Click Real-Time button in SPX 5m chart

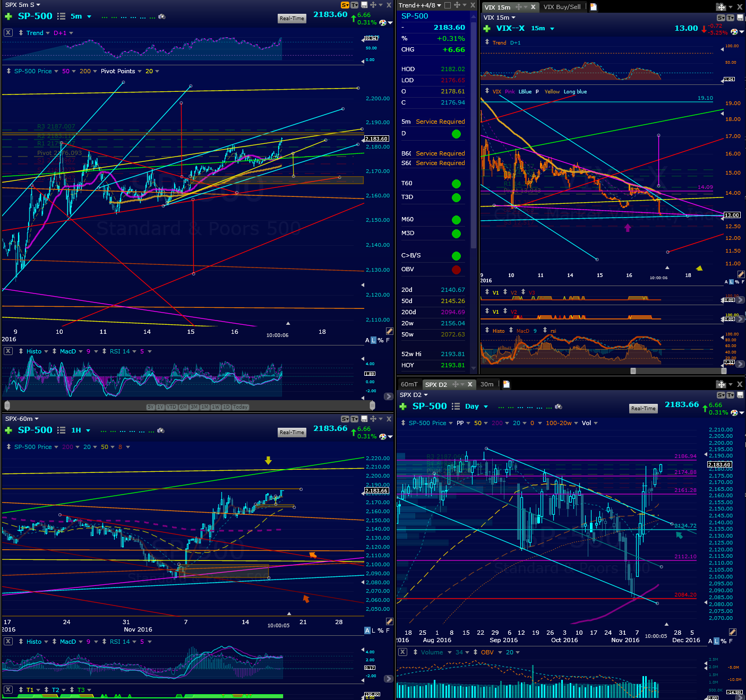pyautogui.click(x=292, y=18)
